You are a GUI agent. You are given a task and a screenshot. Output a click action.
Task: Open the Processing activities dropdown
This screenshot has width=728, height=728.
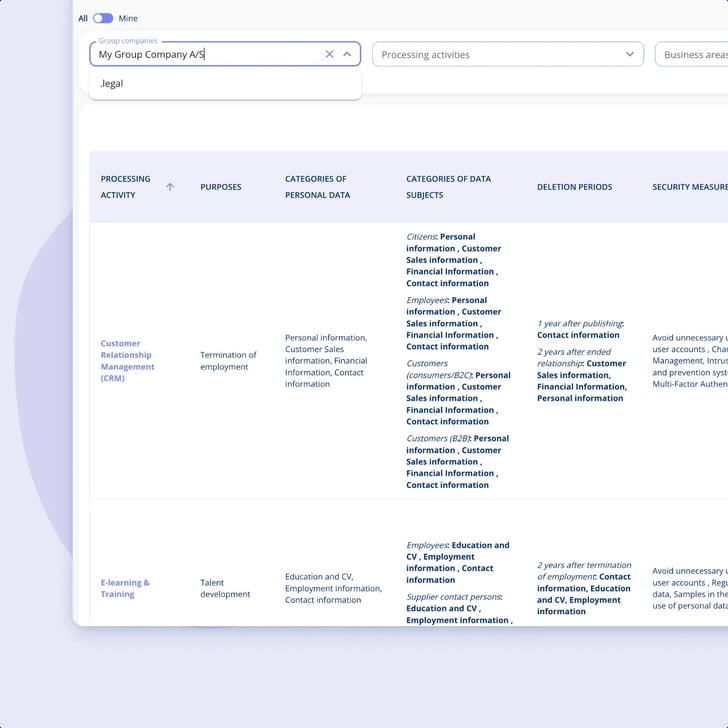tap(507, 54)
